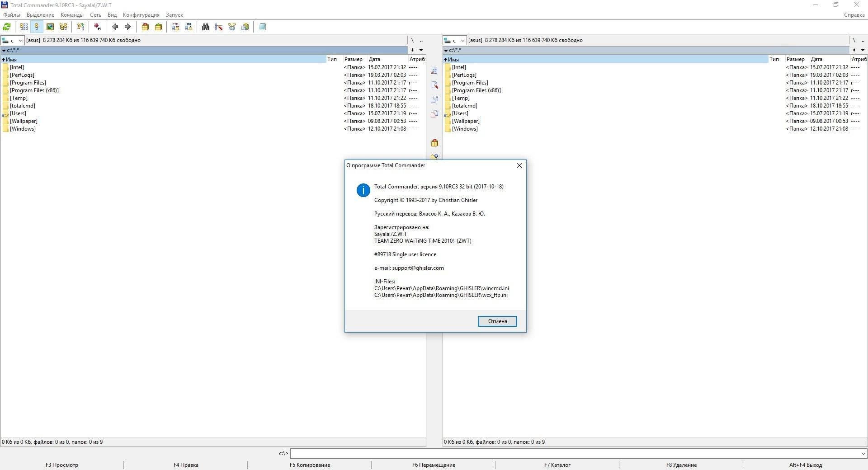Open the Notepad icon in toolbar
Screen dimensions: 868x470
click(x=262, y=27)
